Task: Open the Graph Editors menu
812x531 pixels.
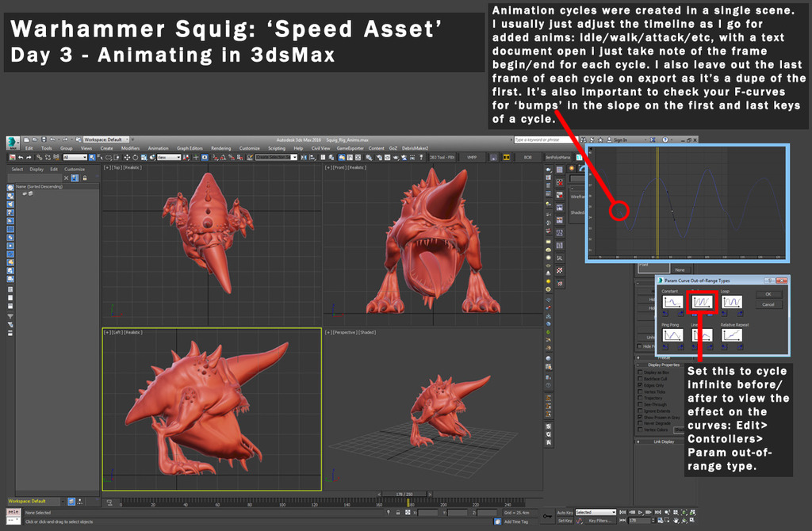Action: [x=190, y=148]
